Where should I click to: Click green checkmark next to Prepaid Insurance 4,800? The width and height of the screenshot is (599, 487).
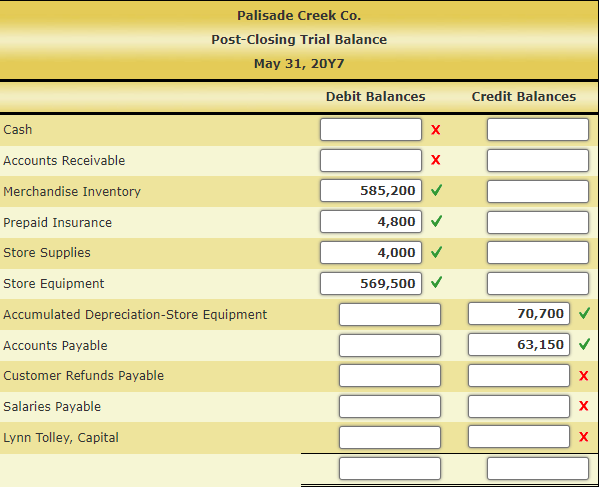click(436, 221)
